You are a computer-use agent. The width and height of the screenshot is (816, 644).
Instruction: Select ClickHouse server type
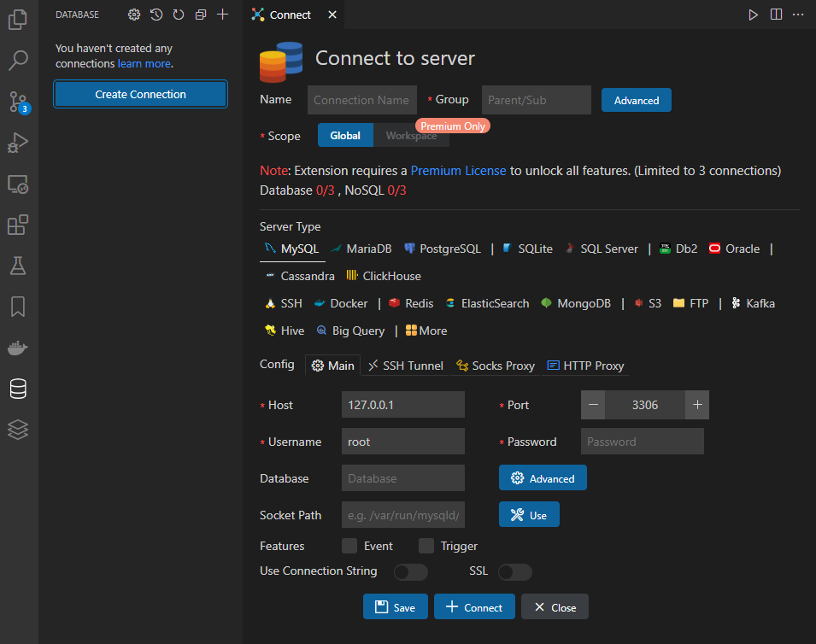point(384,276)
